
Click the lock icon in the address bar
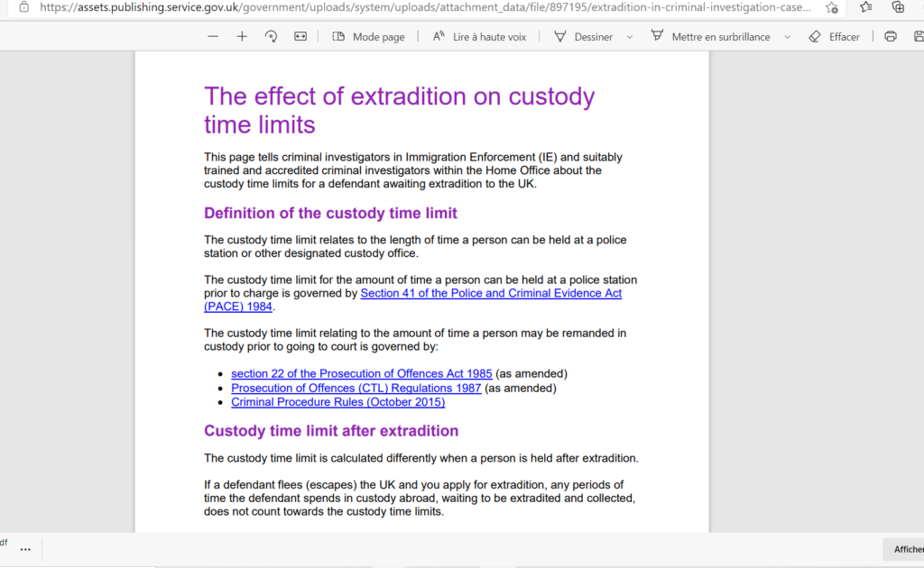pyautogui.click(x=24, y=7)
